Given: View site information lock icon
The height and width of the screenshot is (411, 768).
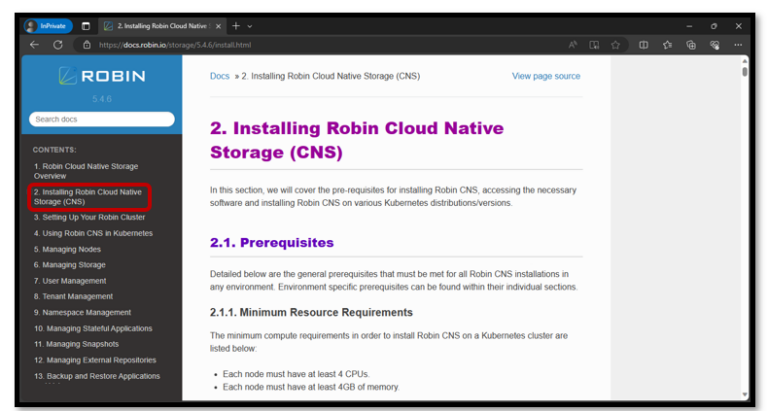Looking at the screenshot, I should point(87,45).
